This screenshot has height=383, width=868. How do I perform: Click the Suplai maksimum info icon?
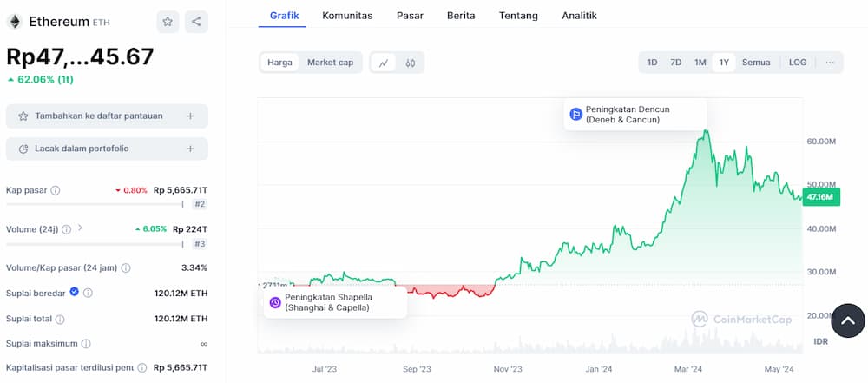point(86,344)
